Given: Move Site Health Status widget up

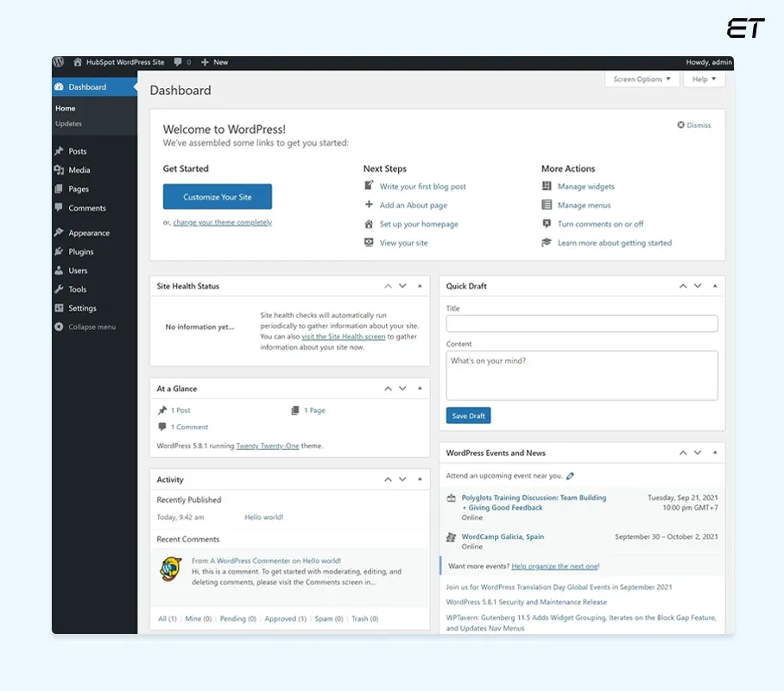Looking at the screenshot, I should [388, 286].
